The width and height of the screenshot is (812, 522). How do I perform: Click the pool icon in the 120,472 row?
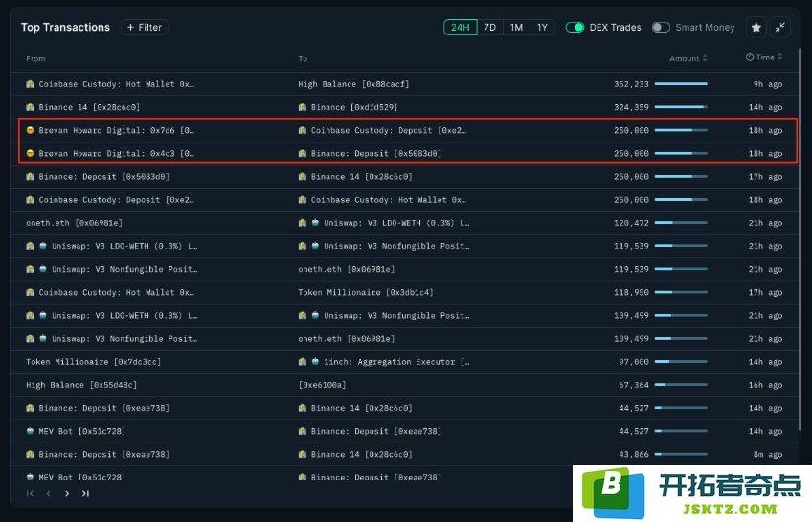[x=315, y=223]
